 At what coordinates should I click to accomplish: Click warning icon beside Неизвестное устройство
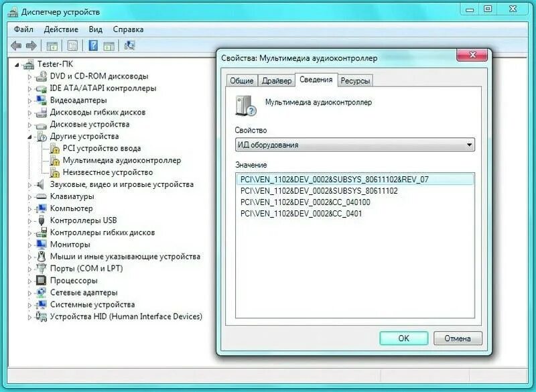point(55,173)
